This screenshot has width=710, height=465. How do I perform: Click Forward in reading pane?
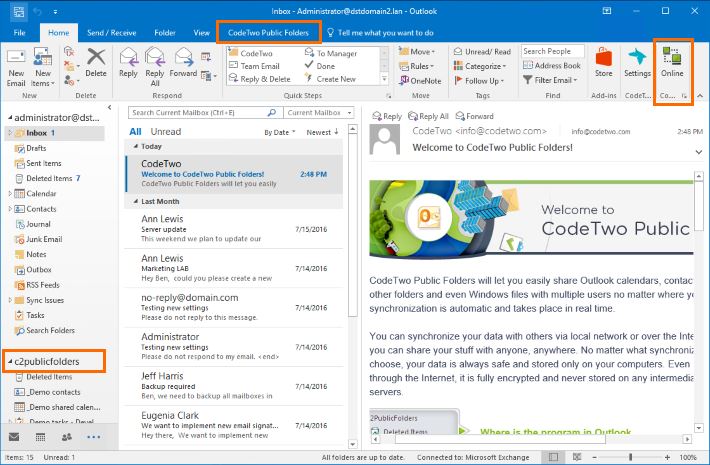point(475,116)
